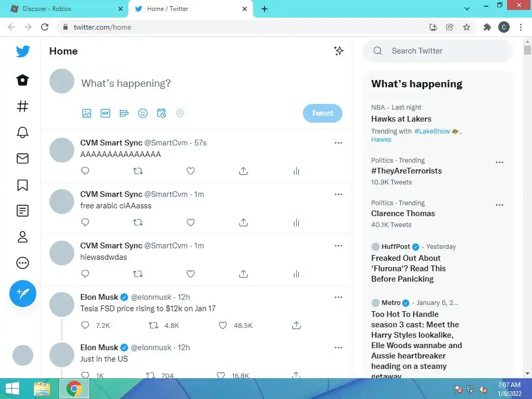This screenshot has height=399, width=532.
Task: Share the AAAAAAAAAAAAAAA tweet
Action: [x=243, y=171]
